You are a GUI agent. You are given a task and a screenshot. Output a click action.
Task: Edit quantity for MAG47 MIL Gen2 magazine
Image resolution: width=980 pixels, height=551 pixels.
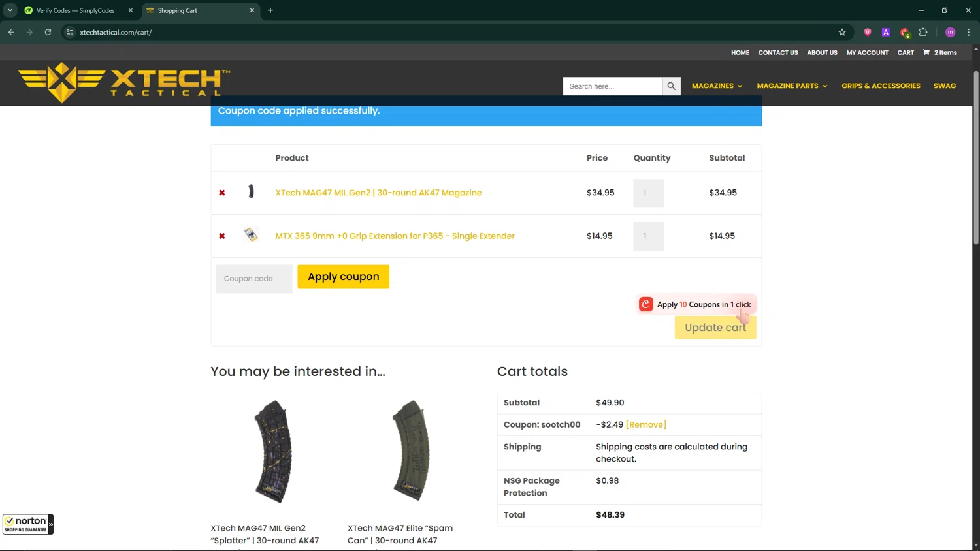(x=648, y=193)
